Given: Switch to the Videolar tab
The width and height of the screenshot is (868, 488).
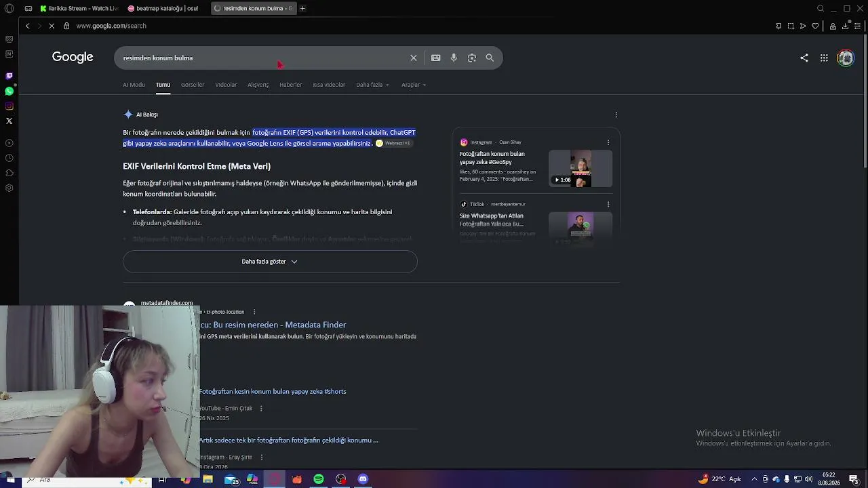Looking at the screenshot, I should coord(226,85).
